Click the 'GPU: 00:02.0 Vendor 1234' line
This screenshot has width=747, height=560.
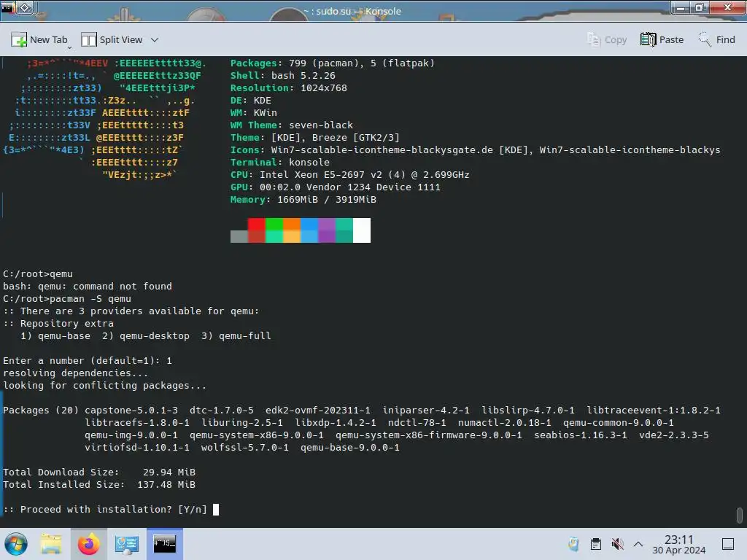[x=336, y=187]
